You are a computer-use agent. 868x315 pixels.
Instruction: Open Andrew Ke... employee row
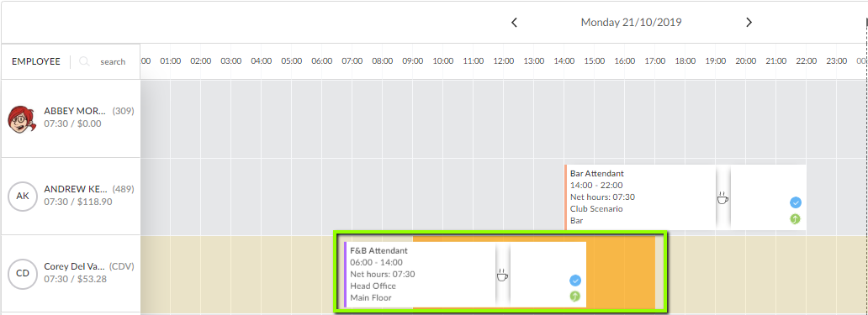tap(71, 197)
